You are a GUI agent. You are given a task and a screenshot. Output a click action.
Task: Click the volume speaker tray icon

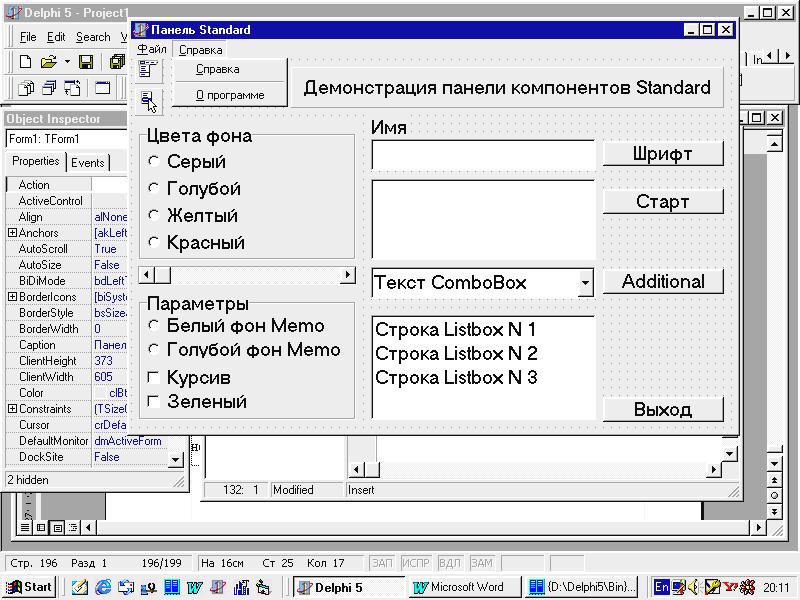tap(693, 587)
